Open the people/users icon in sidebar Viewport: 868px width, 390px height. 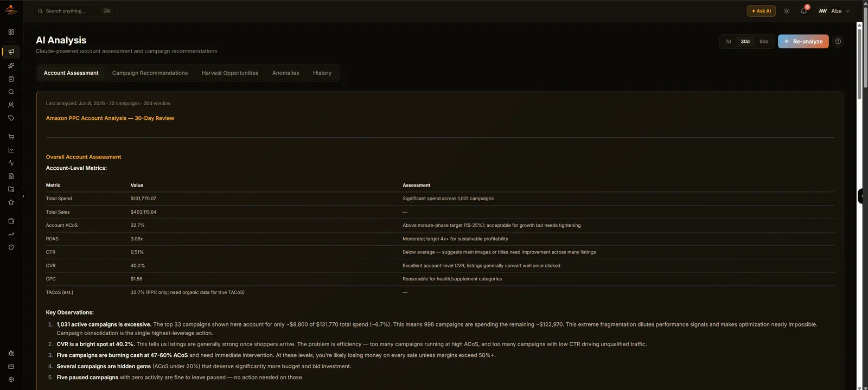tap(11, 105)
